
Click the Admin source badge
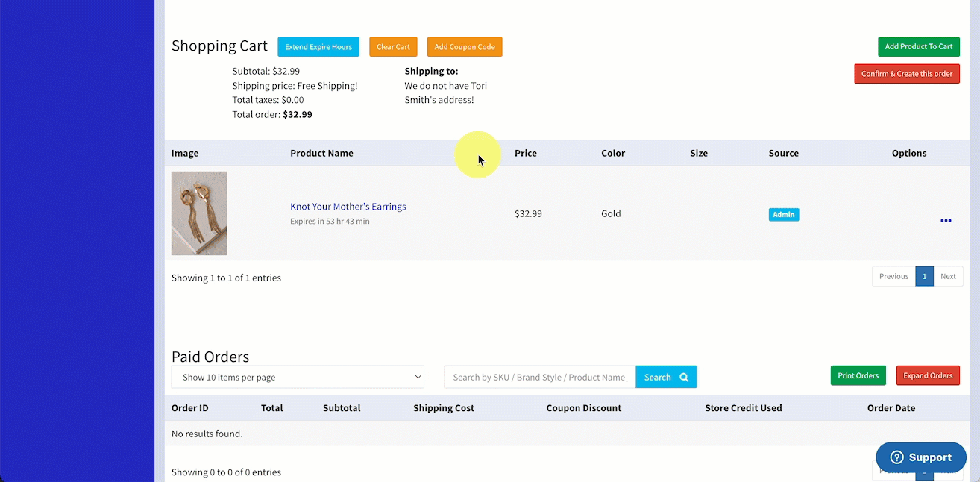point(783,215)
